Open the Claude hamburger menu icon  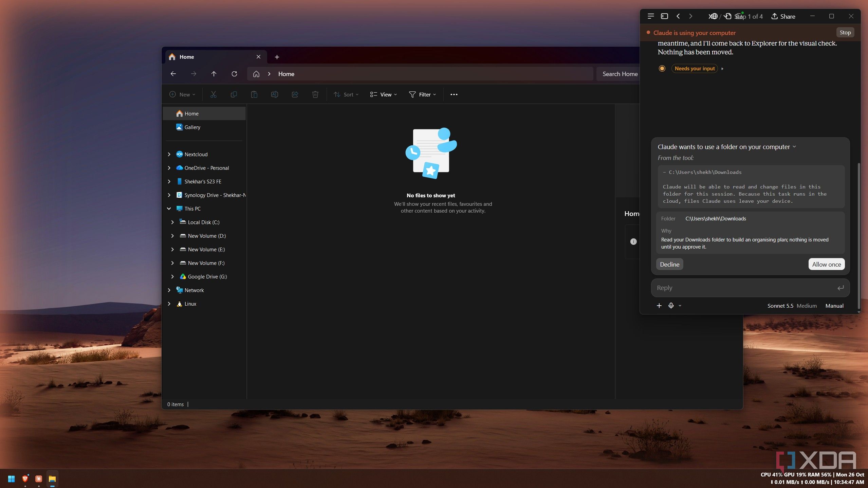click(650, 16)
